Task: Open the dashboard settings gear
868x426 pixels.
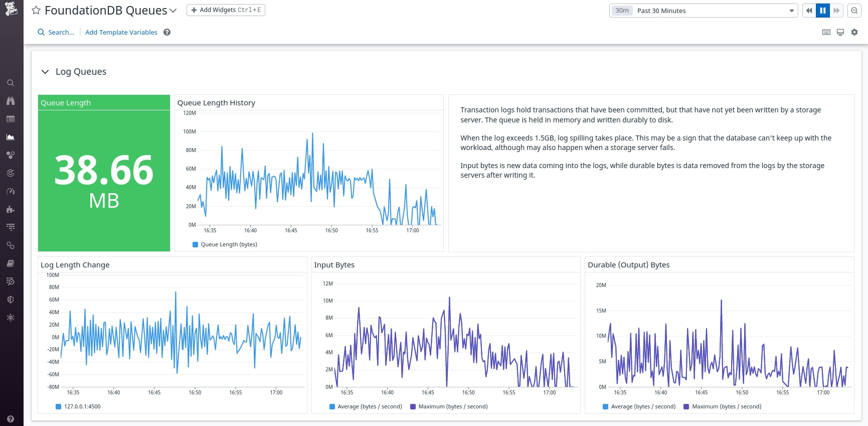Action: pos(854,32)
